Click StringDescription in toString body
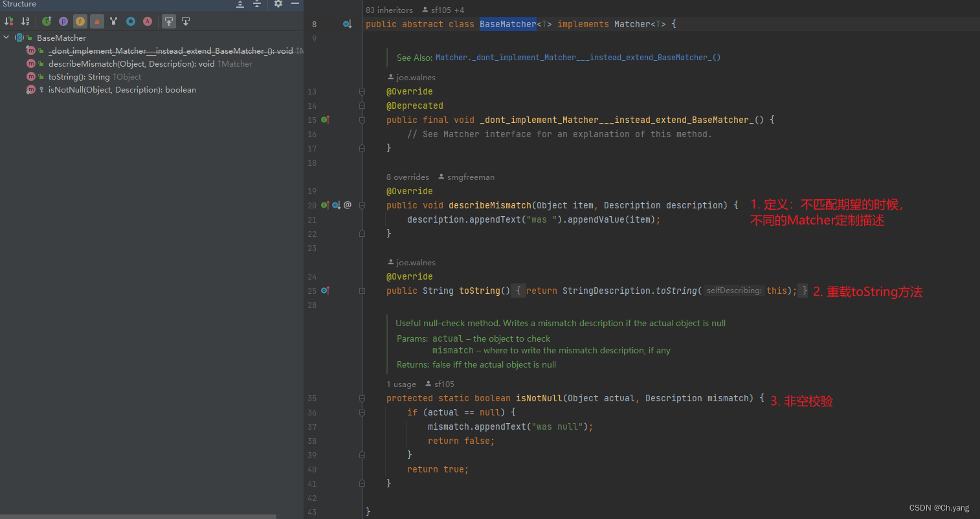 click(607, 291)
